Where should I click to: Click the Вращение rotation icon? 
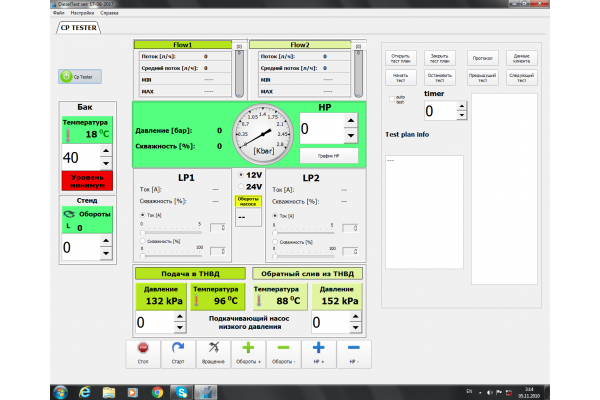tap(213, 348)
